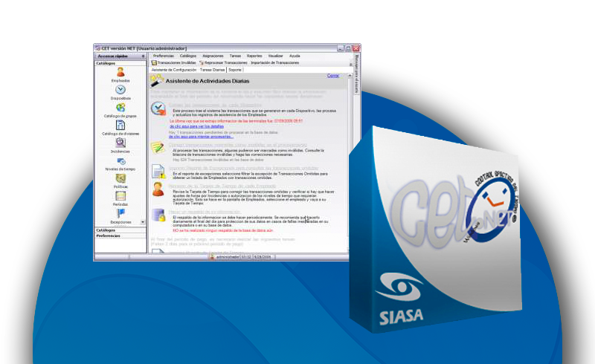The height and width of the screenshot is (364, 595).
Task: Click the exceptions report document icon
Action: [x=158, y=172]
